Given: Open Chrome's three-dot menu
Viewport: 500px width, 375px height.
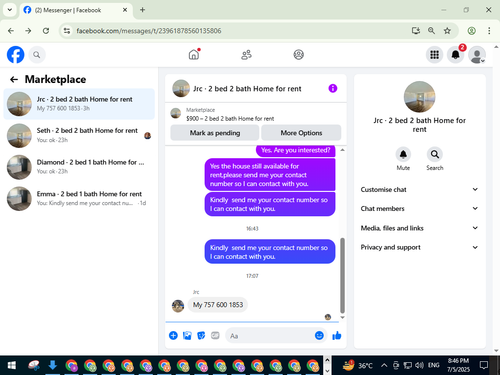Looking at the screenshot, I should [489, 31].
